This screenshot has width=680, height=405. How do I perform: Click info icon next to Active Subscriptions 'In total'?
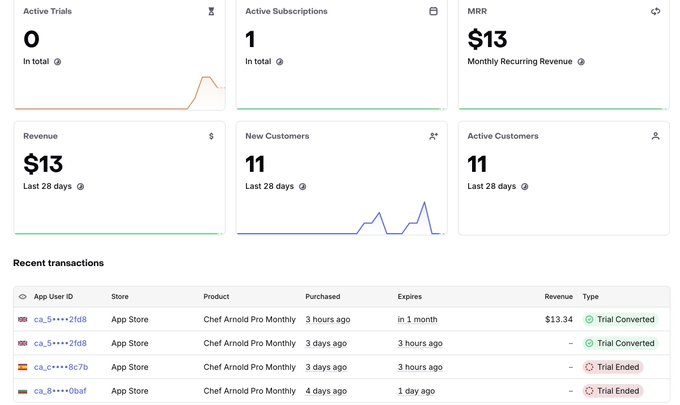click(x=279, y=62)
